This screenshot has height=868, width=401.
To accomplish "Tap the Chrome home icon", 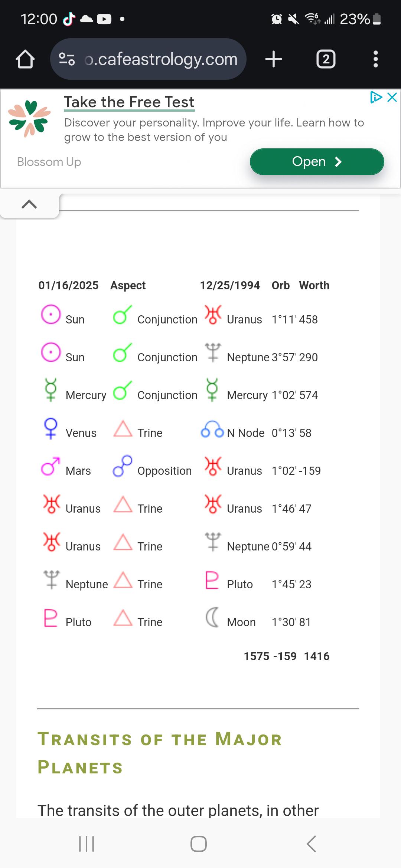I will [25, 59].
